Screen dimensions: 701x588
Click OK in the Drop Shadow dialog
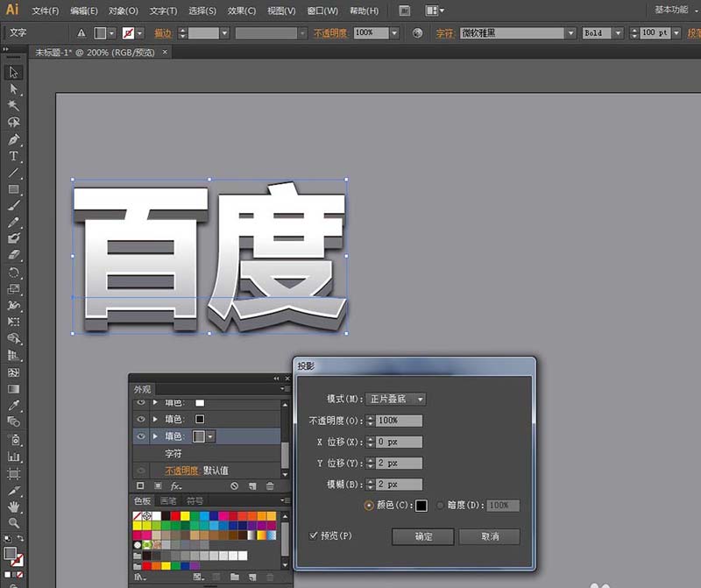pos(423,536)
